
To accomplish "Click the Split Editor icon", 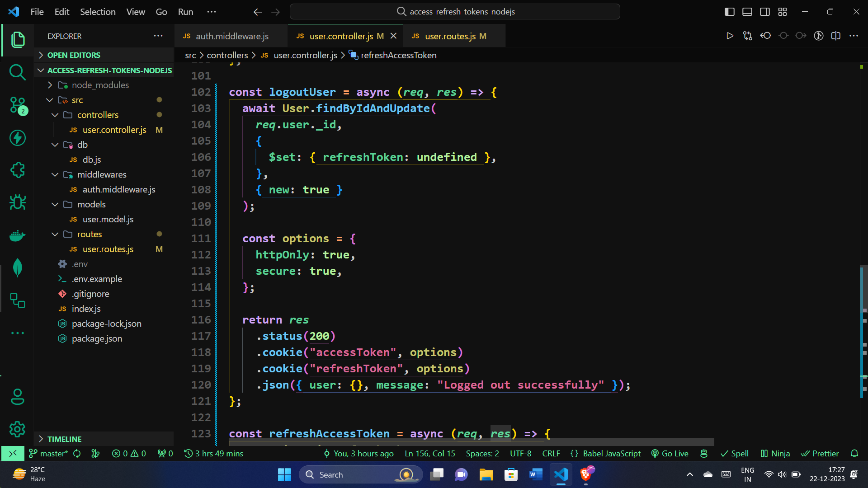I will (836, 36).
